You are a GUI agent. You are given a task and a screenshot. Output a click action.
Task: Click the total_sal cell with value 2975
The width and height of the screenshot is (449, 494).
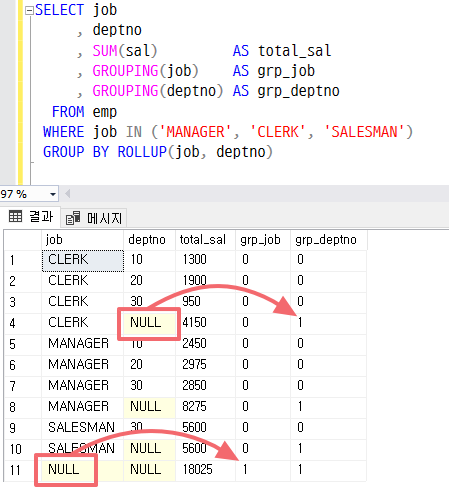coord(205,365)
